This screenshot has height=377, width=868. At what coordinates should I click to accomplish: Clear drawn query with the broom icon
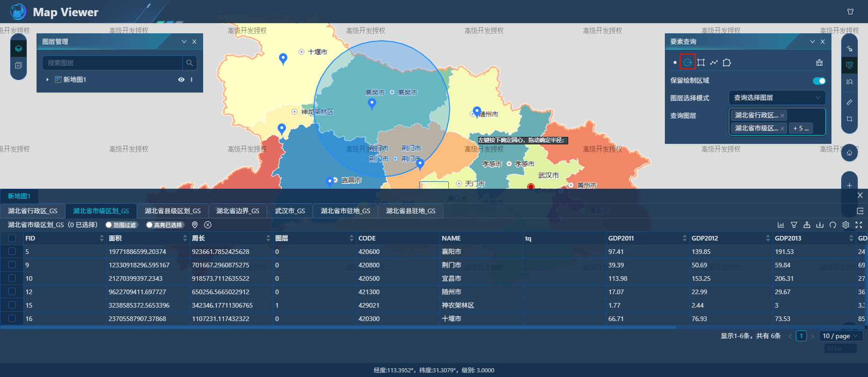pyautogui.click(x=819, y=62)
